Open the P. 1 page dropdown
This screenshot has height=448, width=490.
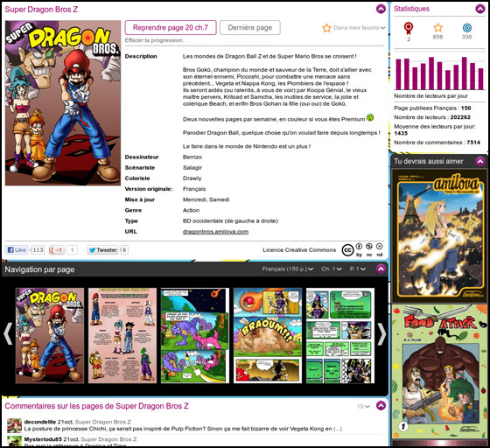pos(358,269)
